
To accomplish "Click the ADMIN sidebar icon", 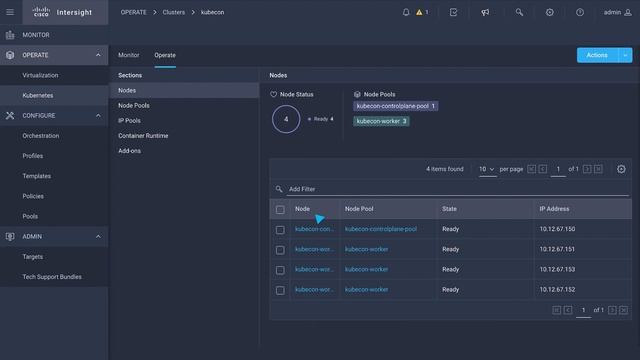I will click(x=10, y=237).
